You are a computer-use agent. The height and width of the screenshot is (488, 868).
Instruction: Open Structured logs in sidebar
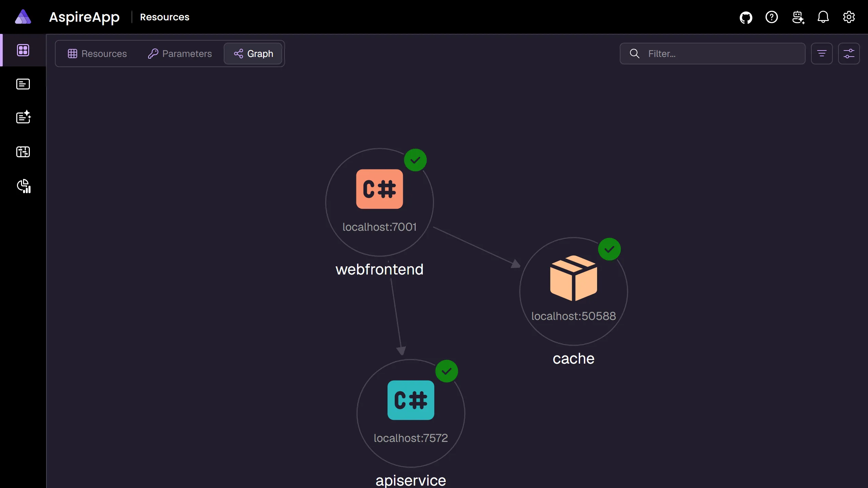click(23, 117)
